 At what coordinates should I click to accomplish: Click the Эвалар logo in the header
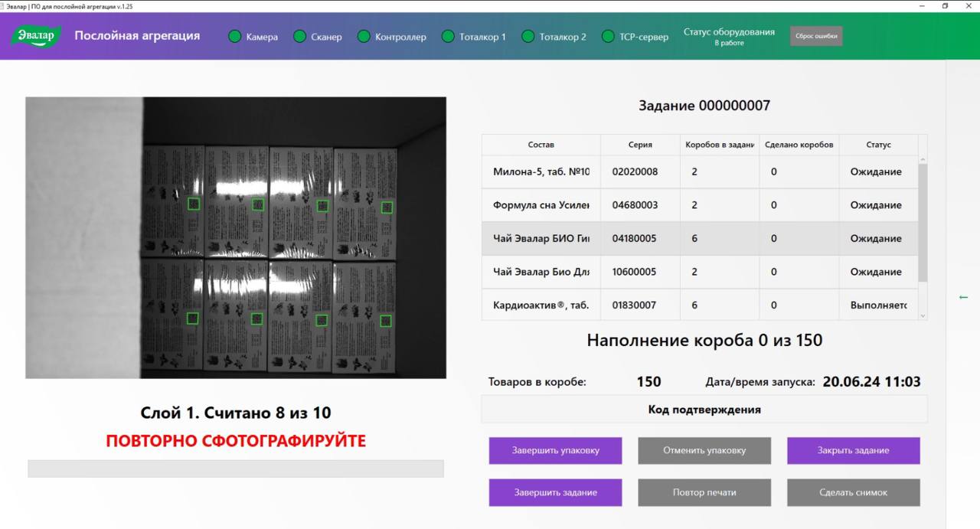coord(35,36)
